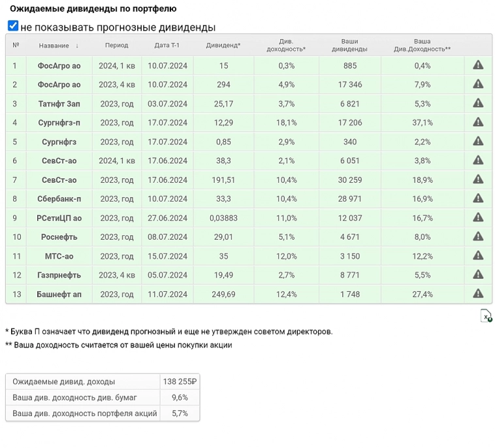Click the warning icon in the Башнефт ап row
Image resolution: width=495 pixels, height=448 pixels.
coord(478,294)
